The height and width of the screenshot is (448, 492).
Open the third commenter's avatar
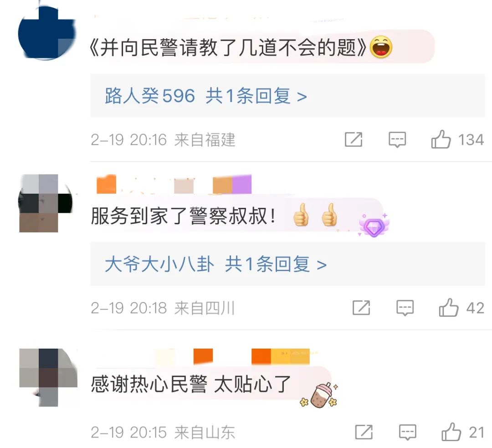pyautogui.click(x=48, y=377)
